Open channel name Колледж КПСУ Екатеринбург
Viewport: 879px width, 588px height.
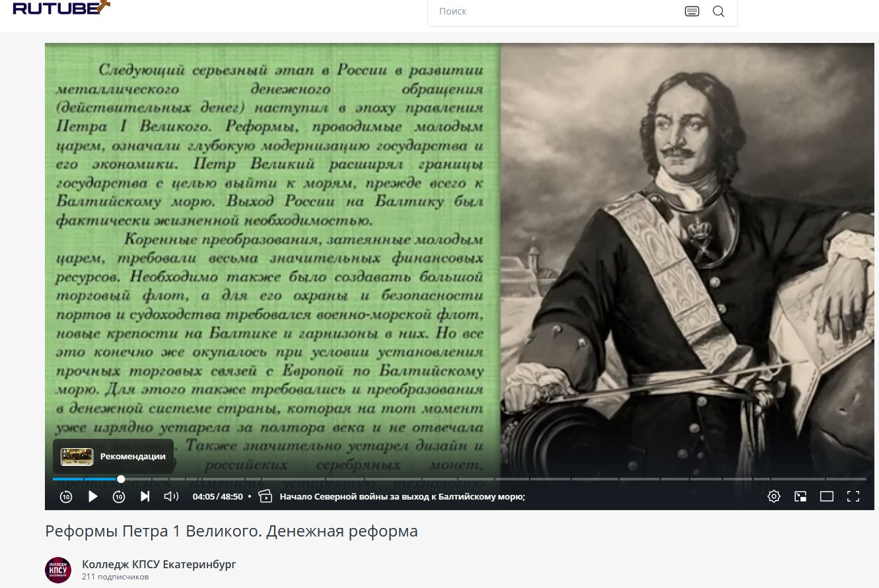(158, 564)
